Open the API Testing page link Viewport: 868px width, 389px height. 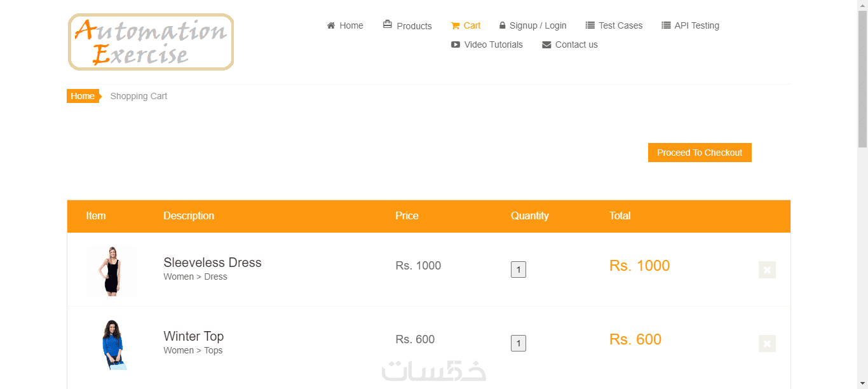[x=696, y=26]
